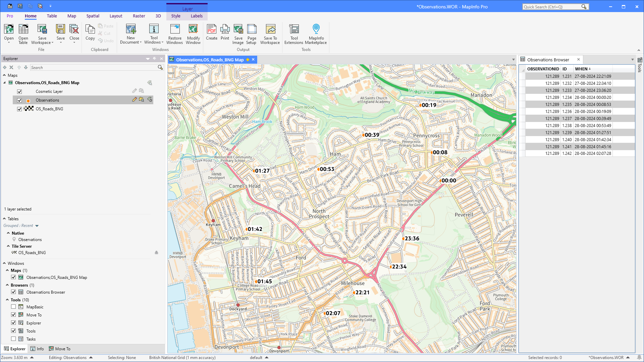Open the Tool Windows ribbon menu
The width and height of the screenshot is (644, 362).
tap(154, 34)
